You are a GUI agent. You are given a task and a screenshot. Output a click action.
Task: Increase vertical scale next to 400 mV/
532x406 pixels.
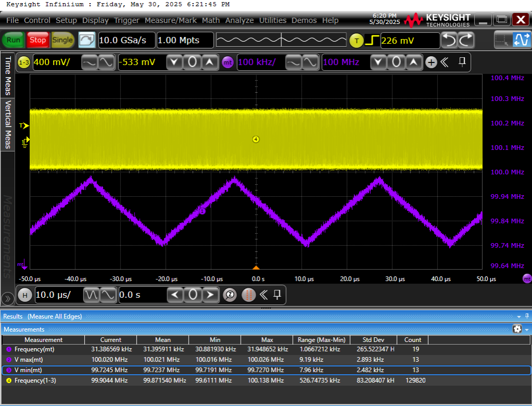(106, 62)
